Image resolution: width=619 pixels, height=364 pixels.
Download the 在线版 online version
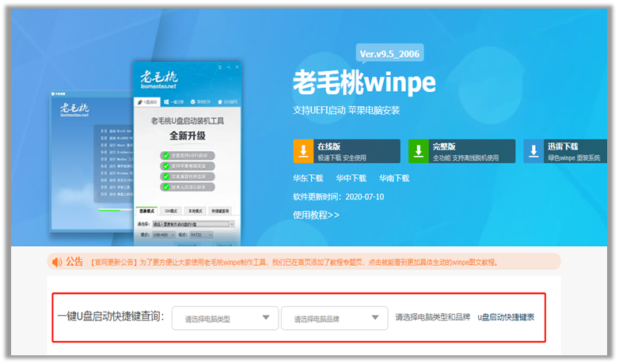(x=347, y=151)
